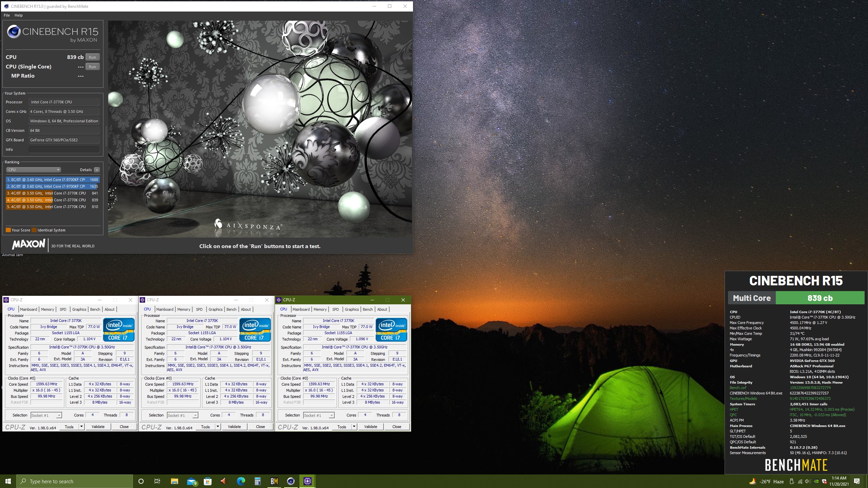This screenshot has height=488, width=868.
Task: Click the Details label in Cinebench Ranking
Action: point(86,170)
